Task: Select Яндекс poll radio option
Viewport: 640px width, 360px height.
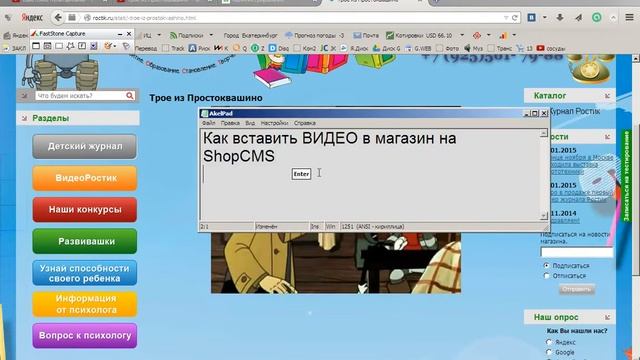Action: click(549, 342)
